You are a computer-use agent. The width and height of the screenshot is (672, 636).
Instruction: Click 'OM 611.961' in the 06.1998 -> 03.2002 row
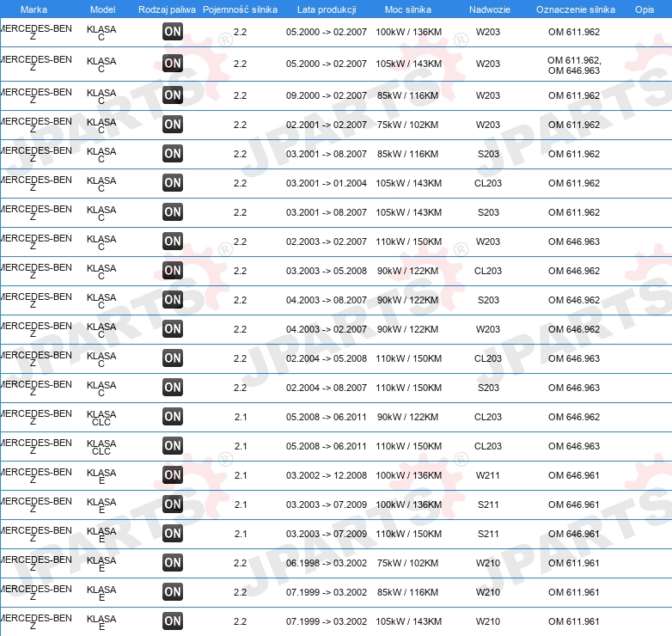574,563
